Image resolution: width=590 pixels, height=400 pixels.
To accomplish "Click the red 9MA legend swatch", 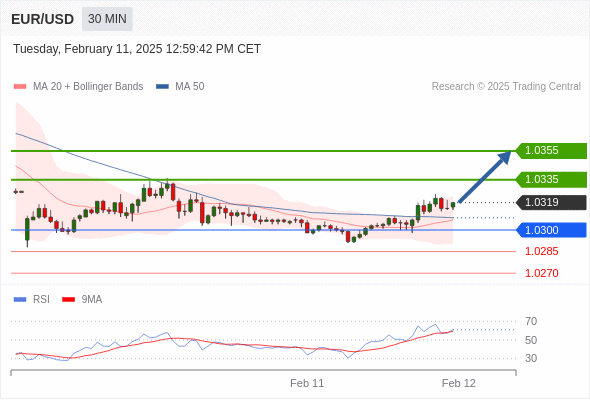I will (68, 300).
